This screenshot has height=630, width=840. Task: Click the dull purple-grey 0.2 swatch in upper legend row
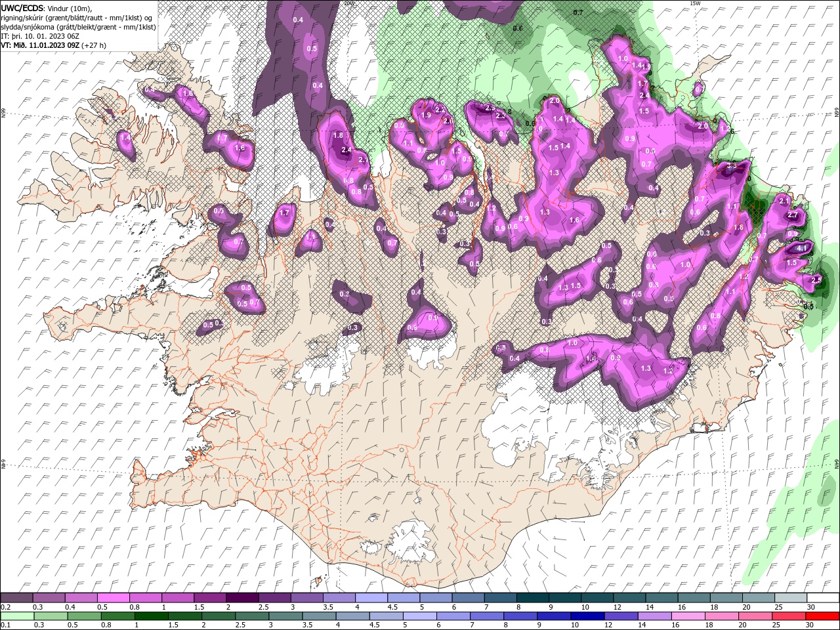point(16,598)
